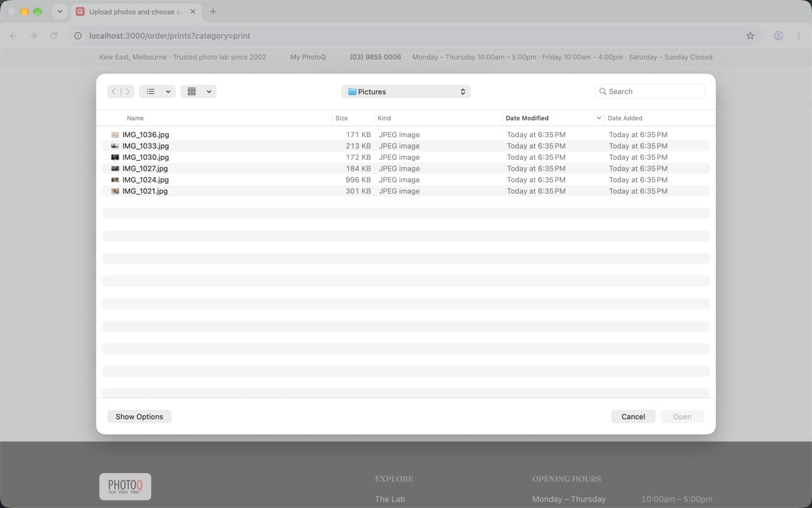Image resolution: width=812 pixels, height=508 pixels.
Task: Open the Pictures folder location popup
Action: pyautogui.click(x=406, y=91)
